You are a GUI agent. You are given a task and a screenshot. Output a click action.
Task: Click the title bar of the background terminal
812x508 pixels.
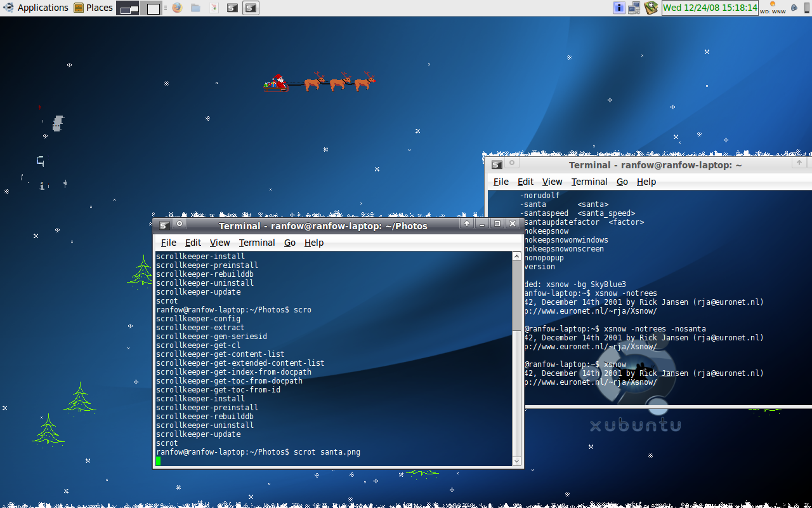[655, 165]
